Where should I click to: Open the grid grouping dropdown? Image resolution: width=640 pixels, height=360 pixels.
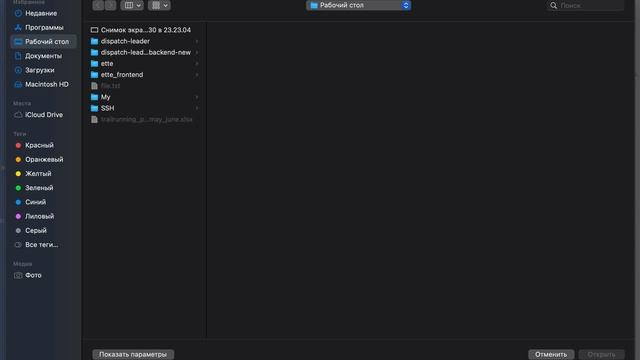coord(159,5)
